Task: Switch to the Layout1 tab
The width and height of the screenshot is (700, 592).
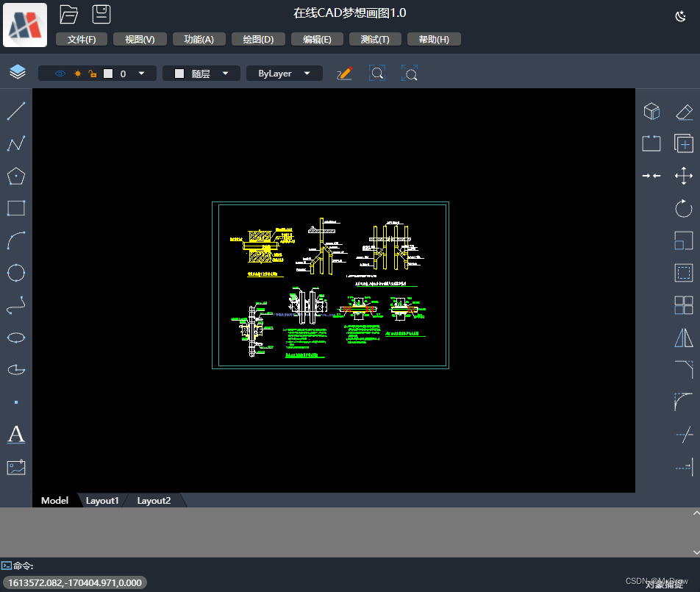Action: point(102,500)
